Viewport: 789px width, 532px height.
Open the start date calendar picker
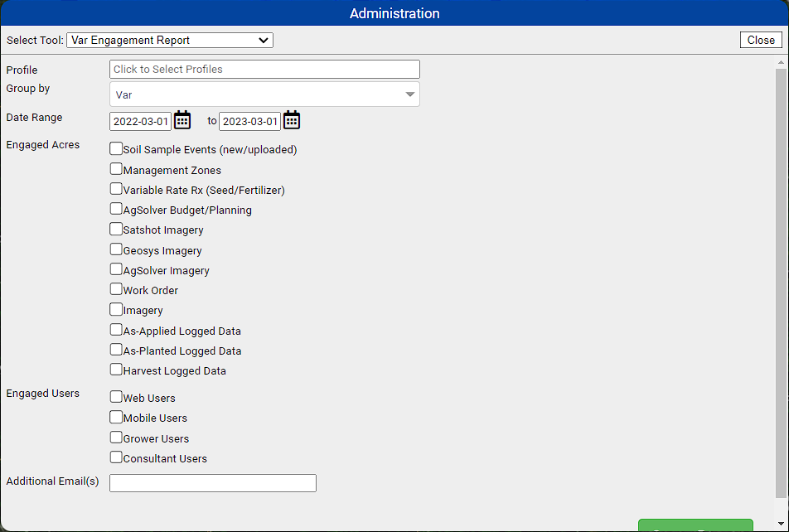[x=182, y=120]
